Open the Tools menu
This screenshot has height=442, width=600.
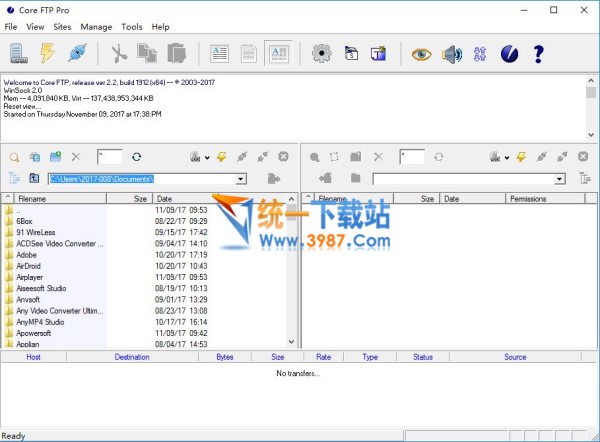pos(131,27)
